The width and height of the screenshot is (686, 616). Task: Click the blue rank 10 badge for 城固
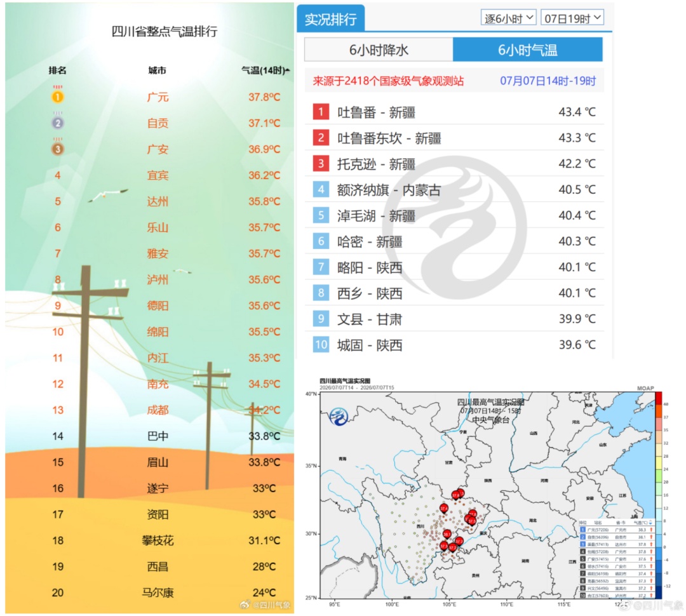coord(321,344)
